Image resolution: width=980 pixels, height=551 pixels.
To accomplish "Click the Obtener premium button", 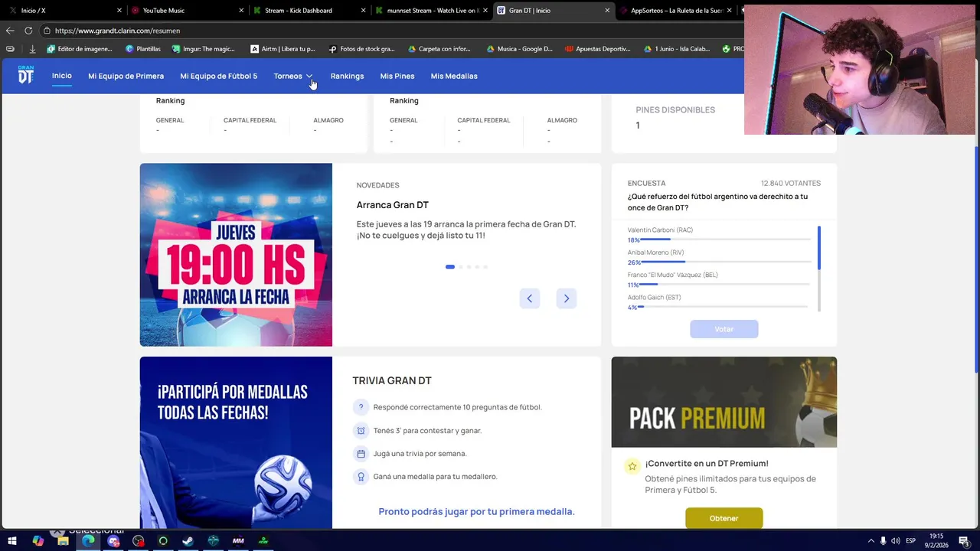I will pos(724,518).
